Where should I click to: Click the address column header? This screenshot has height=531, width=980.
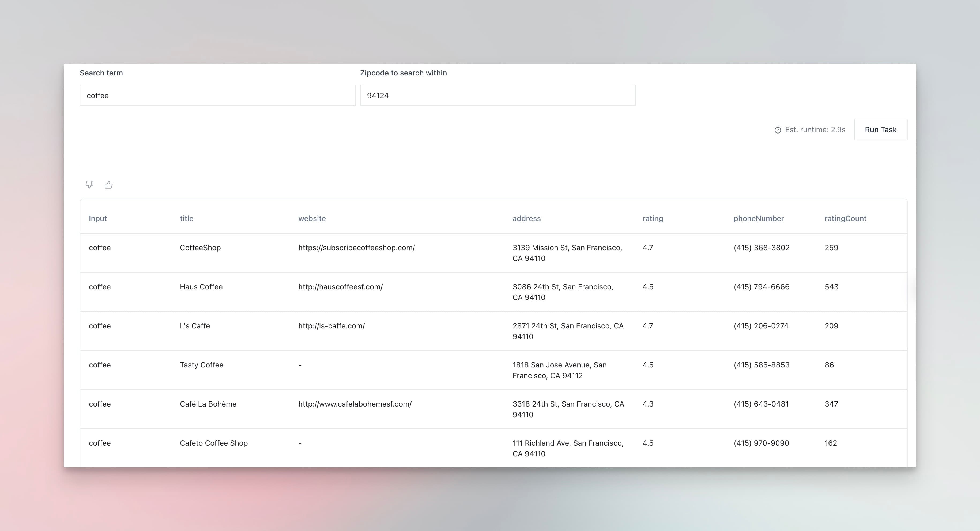(526, 218)
